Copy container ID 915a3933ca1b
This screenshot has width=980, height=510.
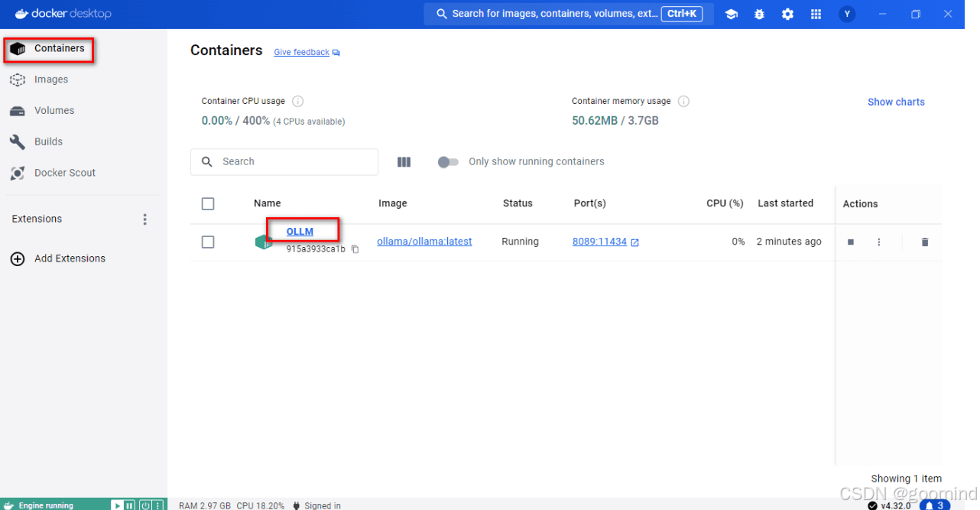[355, 249]
